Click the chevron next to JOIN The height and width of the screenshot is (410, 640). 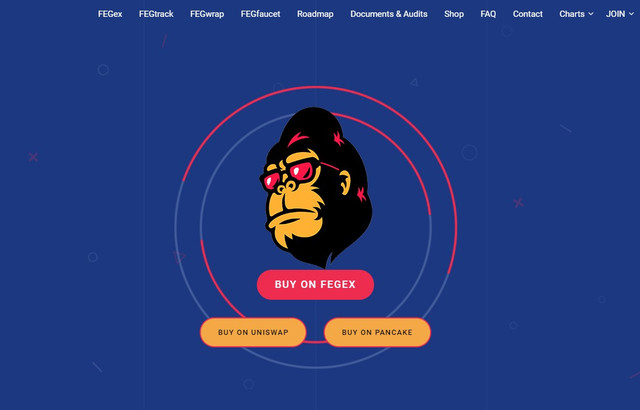point(631,14)
